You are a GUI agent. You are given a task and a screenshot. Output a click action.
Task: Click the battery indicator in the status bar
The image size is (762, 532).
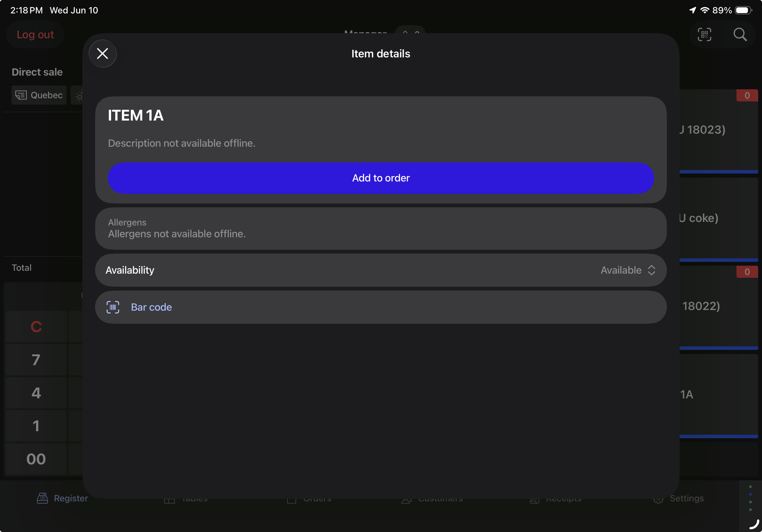click(x=743, y=10)
